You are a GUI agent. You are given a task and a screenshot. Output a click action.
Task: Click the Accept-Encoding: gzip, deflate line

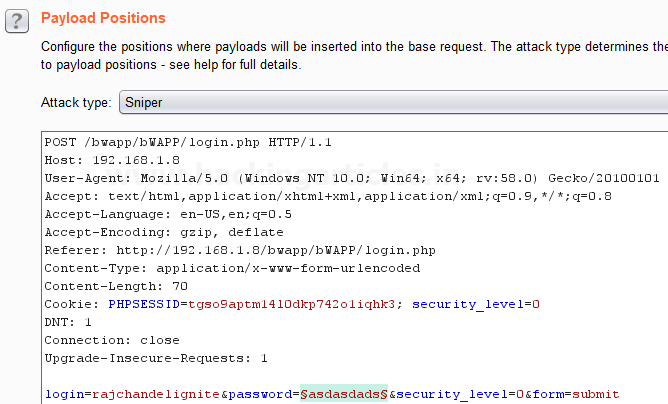[x=164, y=232]
